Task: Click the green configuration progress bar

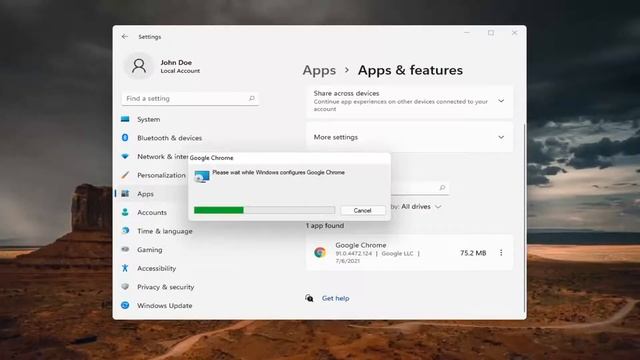Action: point(264,210)
